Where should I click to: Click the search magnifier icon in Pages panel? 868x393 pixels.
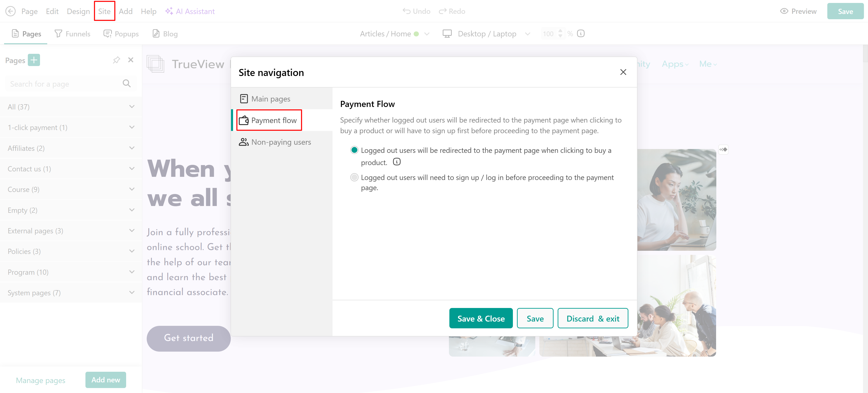click(126, 84)
